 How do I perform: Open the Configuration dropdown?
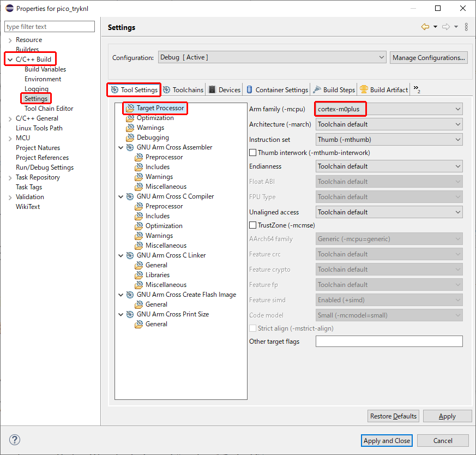pyautogui.click(x=272, y=57)
